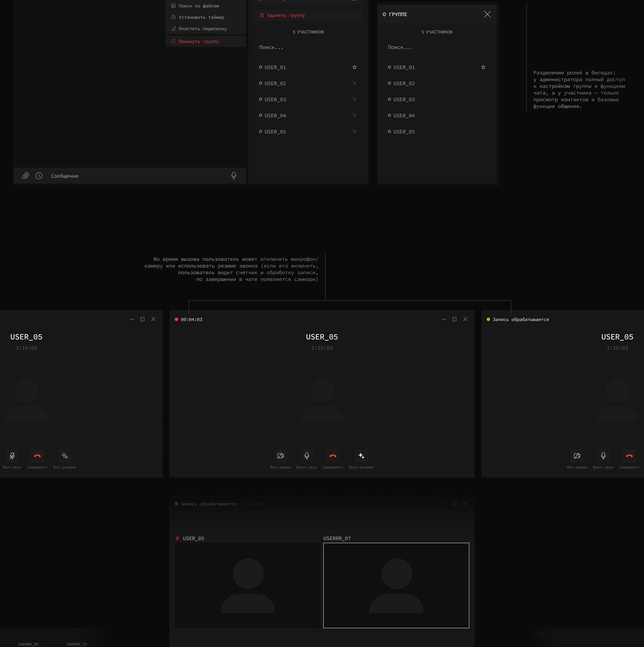This screenshot has width=644, height=647.
Task: Click the star icon beside USER_01 in admin list
Action: [x=354, y=67]
